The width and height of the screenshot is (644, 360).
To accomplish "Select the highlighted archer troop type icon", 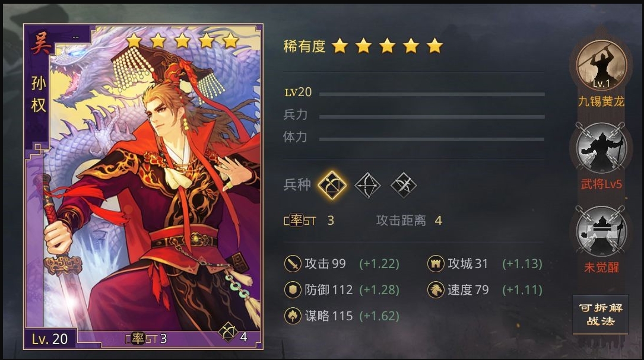I will coord(332,185).
